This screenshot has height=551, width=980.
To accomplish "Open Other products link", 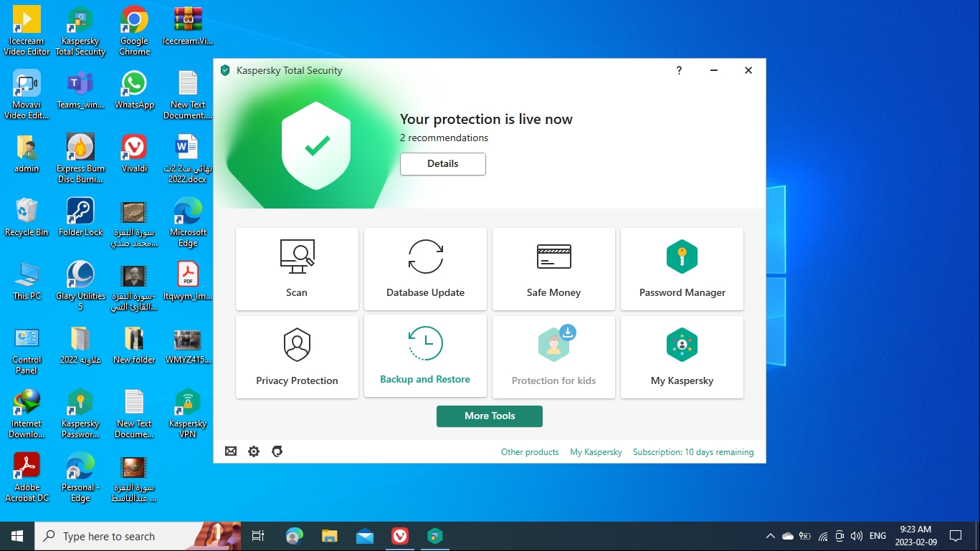I will [530, 452].
